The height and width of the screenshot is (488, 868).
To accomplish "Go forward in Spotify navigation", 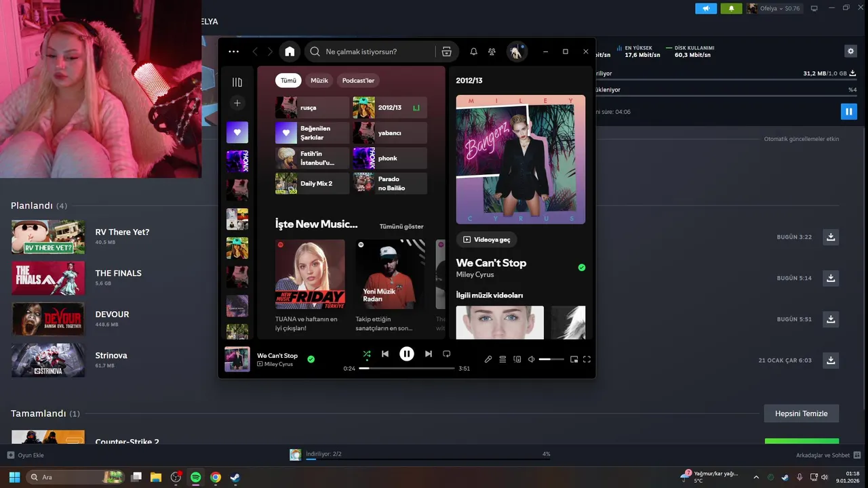I will point(270,52).
